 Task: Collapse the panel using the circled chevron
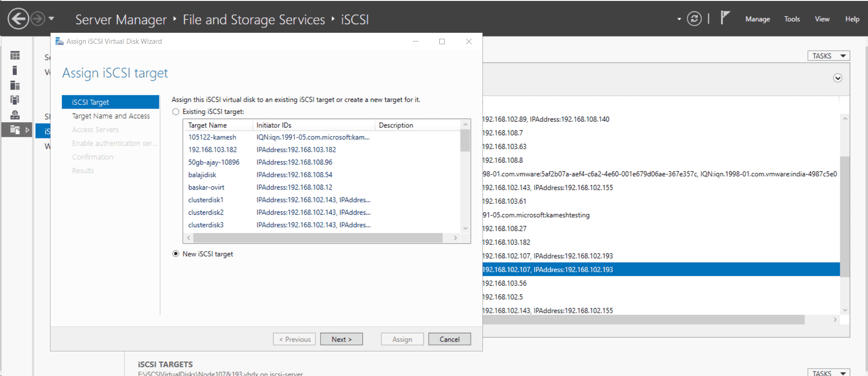pos(838,78)
